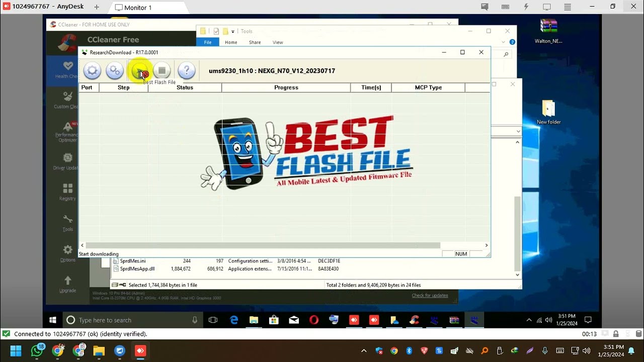
Task: Open the AnyDesk keyboard menu icon
Action: [x=506, y=7]
